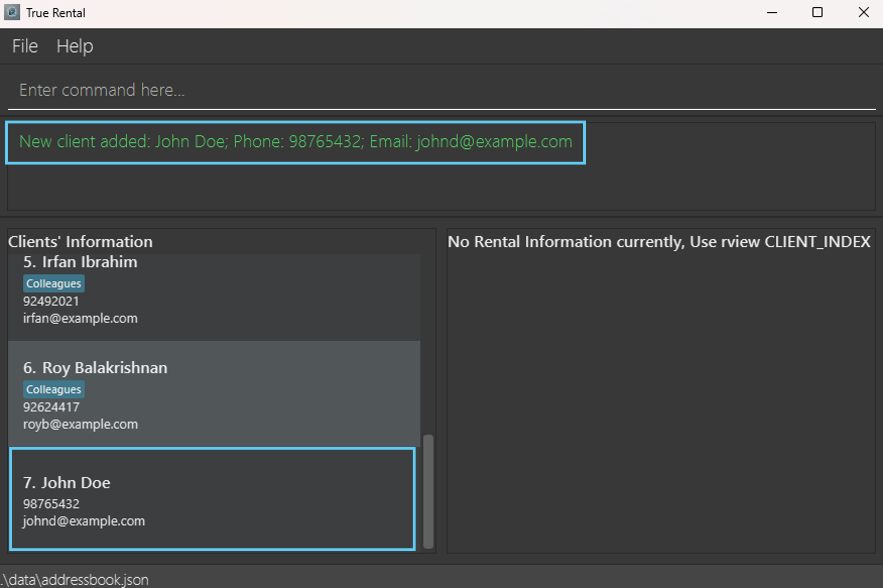Select the Roy Balakrishnan client entry
The image size is (883, 588).
coord(214,394)
